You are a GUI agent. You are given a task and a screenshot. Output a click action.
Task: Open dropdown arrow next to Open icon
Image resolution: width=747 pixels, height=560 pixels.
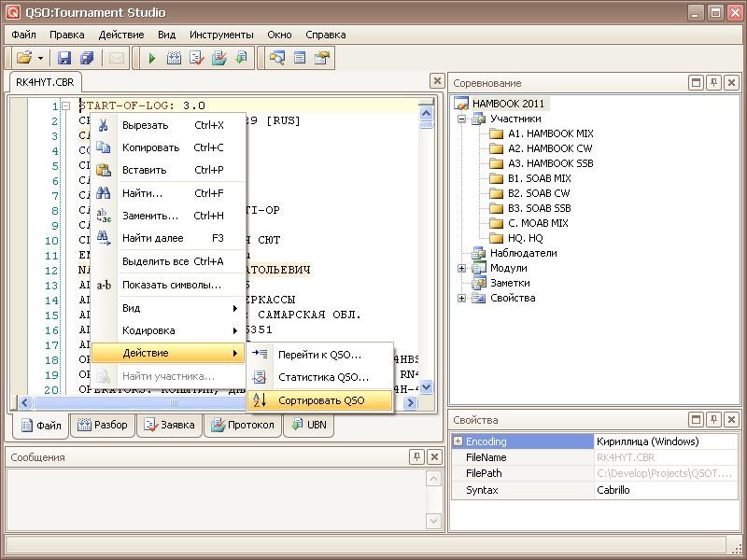click(x=41, y=58)
